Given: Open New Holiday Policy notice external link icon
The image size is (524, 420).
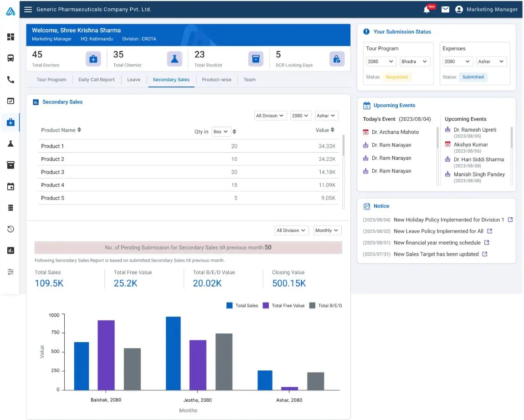Looking at the screenshot, I should [x=510, y=220].
